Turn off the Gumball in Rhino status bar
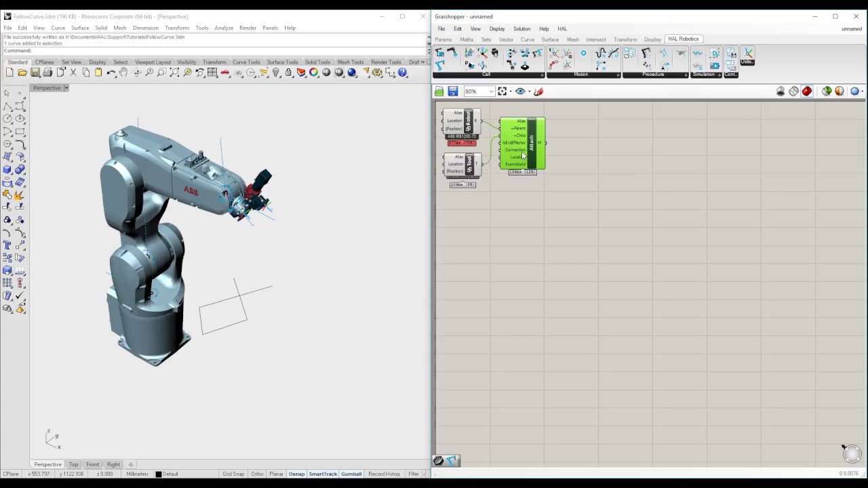The height and width of the screenshot is (488, 868). click(x=351, y=474)
